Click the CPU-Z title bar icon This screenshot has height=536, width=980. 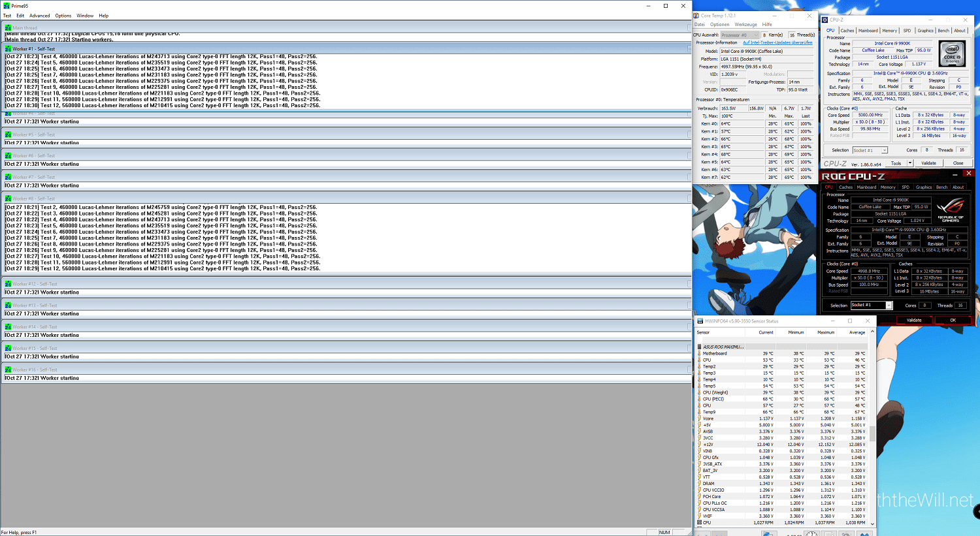point(825,20)
